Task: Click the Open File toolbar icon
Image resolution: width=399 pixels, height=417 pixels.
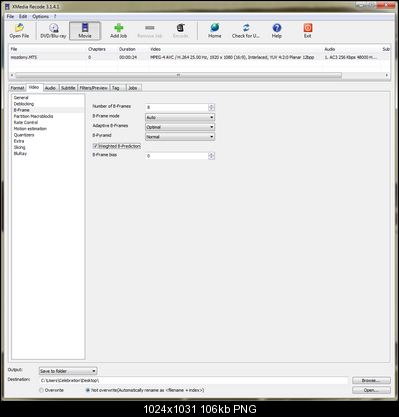Action: click(x=19, y=31)
